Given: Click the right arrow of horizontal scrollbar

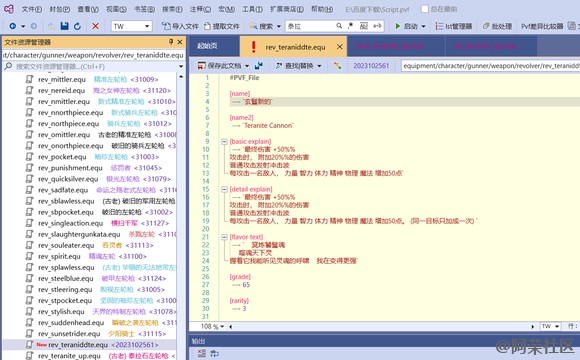Looking at the screenshot, I should [533, 326].
